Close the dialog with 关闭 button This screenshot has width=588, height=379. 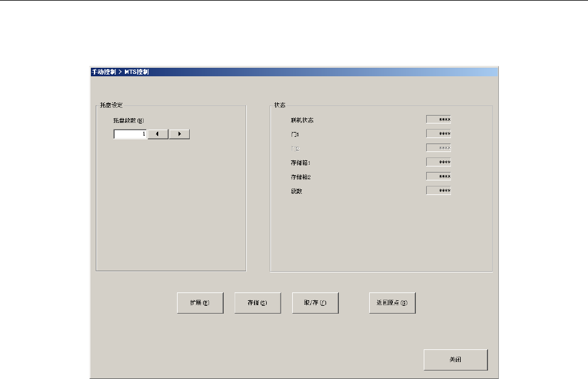[456, 360]
